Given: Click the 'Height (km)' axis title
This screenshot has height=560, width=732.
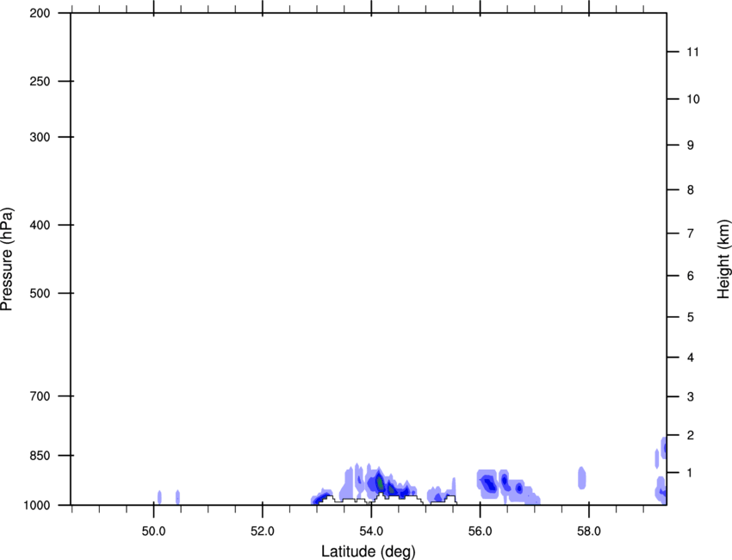Looking at the screenshot, I should pyautogui.click(x=723, y=259).
